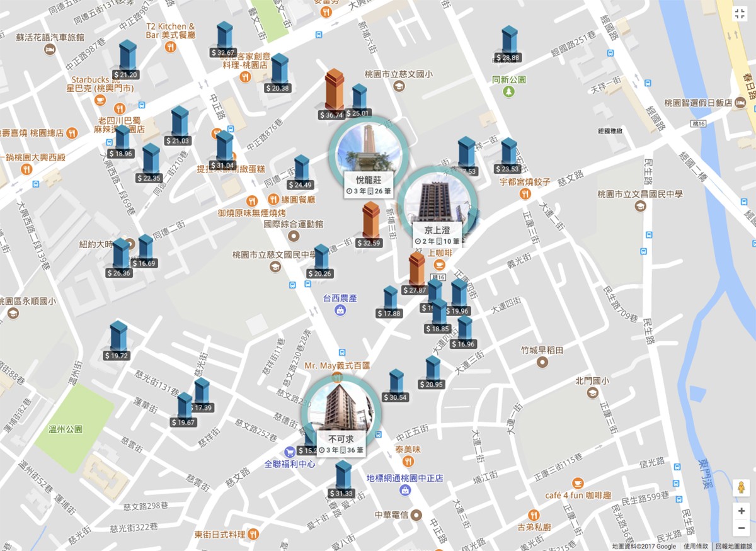Select the building marker priced $16.69
This screenshot has height=551, width=756.
click(x=145, y=251)
